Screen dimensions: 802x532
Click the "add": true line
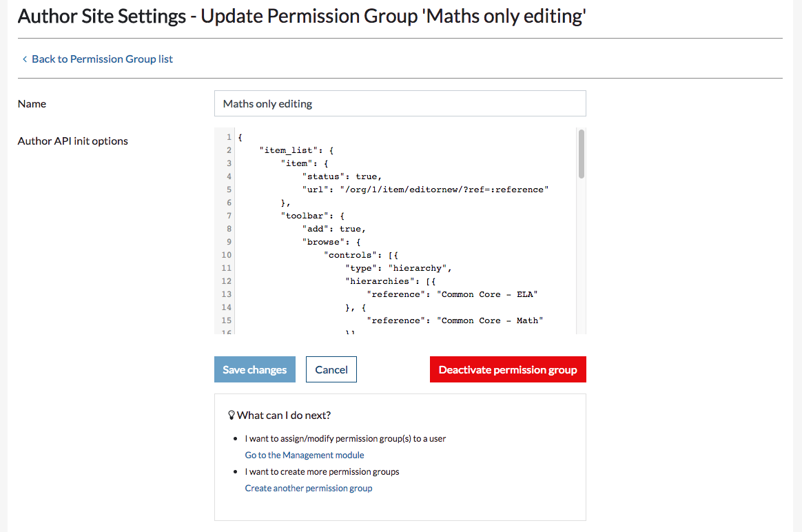tap(333, 229)
